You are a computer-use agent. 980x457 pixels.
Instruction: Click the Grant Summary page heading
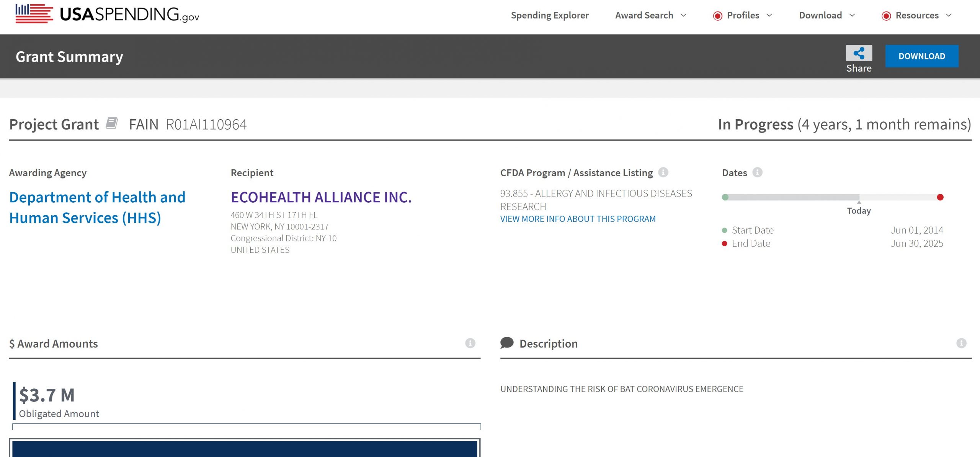(x=69, y=57)
